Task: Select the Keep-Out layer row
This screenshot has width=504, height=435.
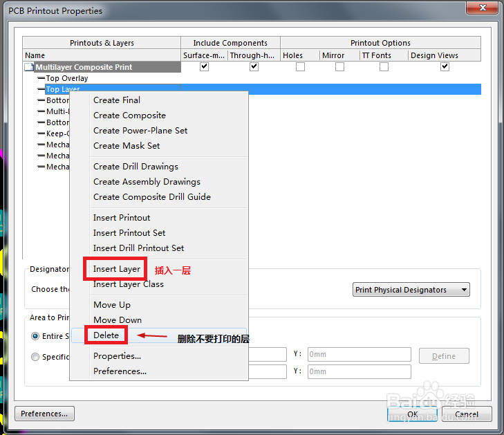Action: click(x=58, y=133)
